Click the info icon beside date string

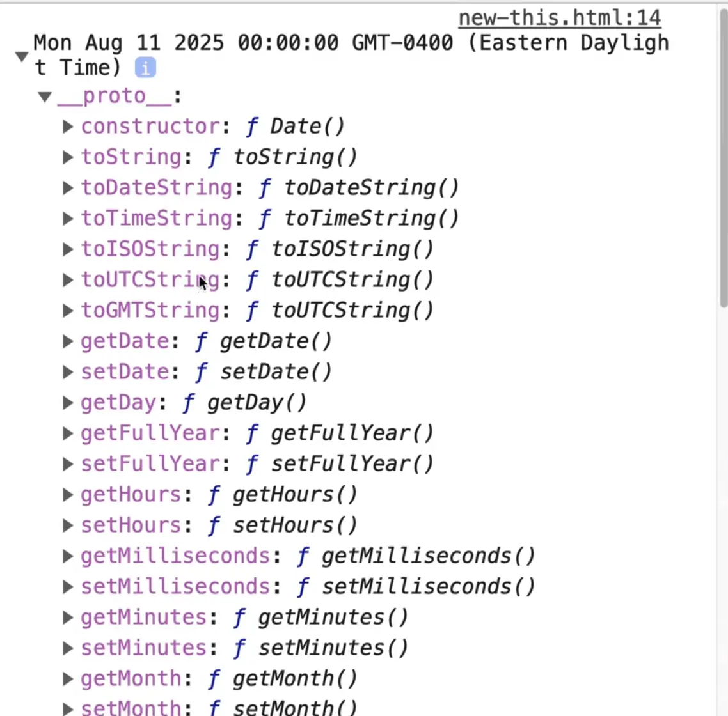pyautogui.click(x=145, y=68)
